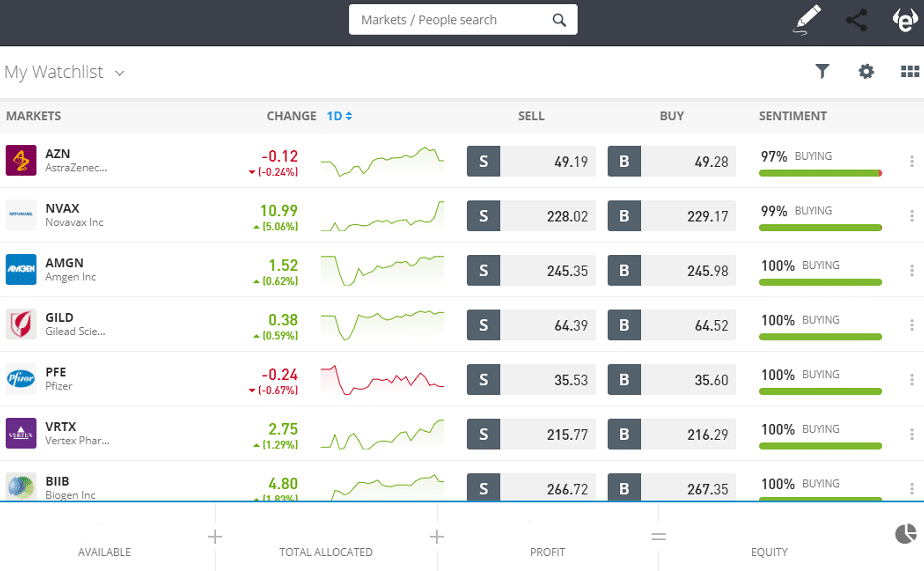924x571 pixels.
Task: Sell AZN at 49.19
Action: click(531, 161)
